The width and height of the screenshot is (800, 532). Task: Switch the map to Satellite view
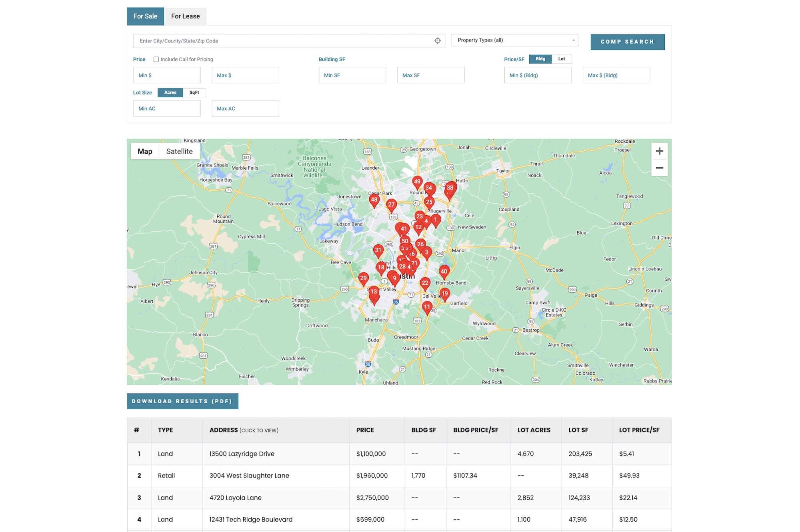coord(179,151)
